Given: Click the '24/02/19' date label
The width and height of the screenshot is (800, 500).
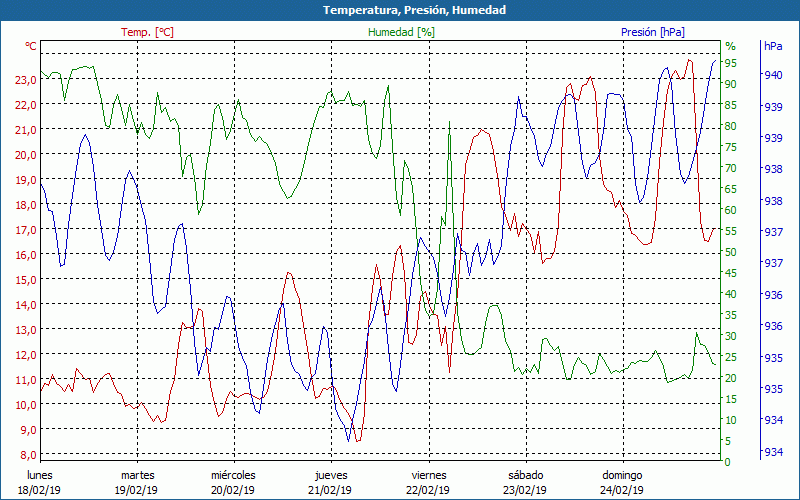Looking at the screenshot, I should [x=622, y=490].
